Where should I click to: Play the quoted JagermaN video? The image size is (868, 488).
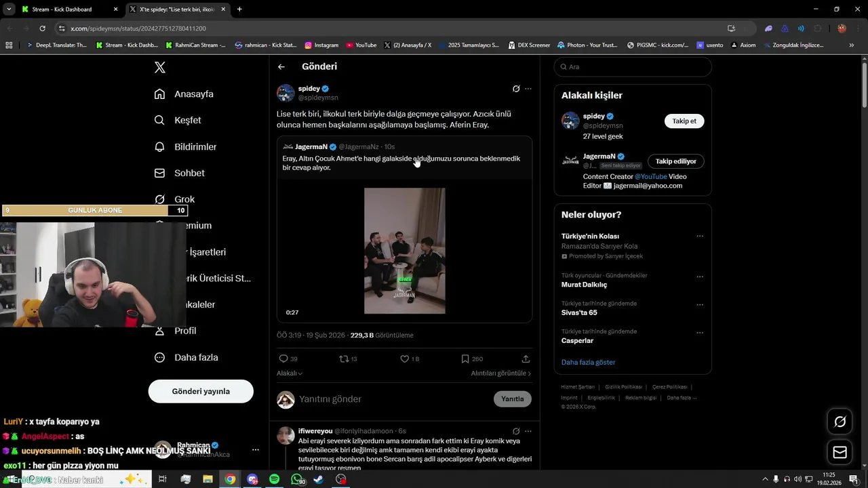pos(405,251)
